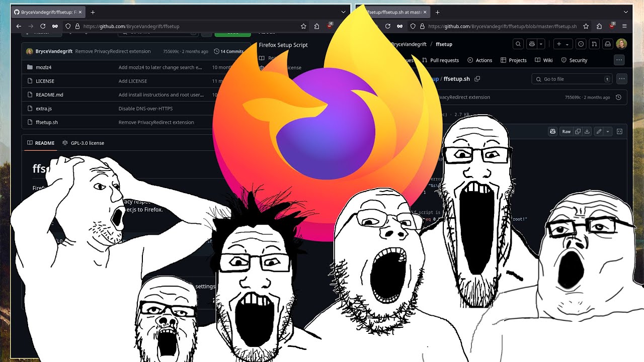Switch to the GPL-3.0 license tab
The image size is (644, 362).
(83, 143)
